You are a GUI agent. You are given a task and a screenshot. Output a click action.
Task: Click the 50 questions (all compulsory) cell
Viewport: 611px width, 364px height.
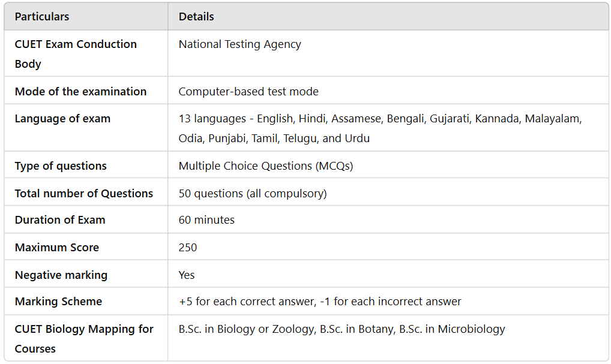tap(253, 194)
